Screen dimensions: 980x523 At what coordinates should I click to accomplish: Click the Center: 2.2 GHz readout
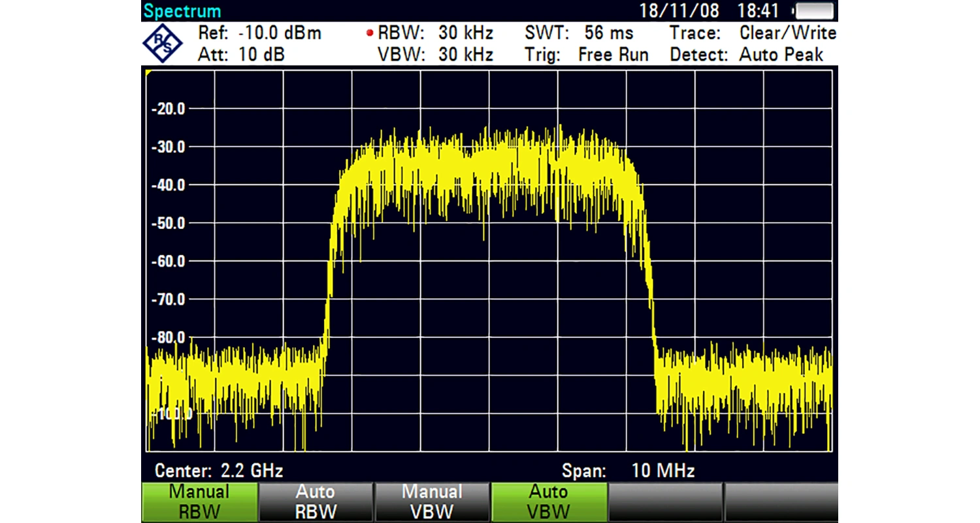(219, 470)
